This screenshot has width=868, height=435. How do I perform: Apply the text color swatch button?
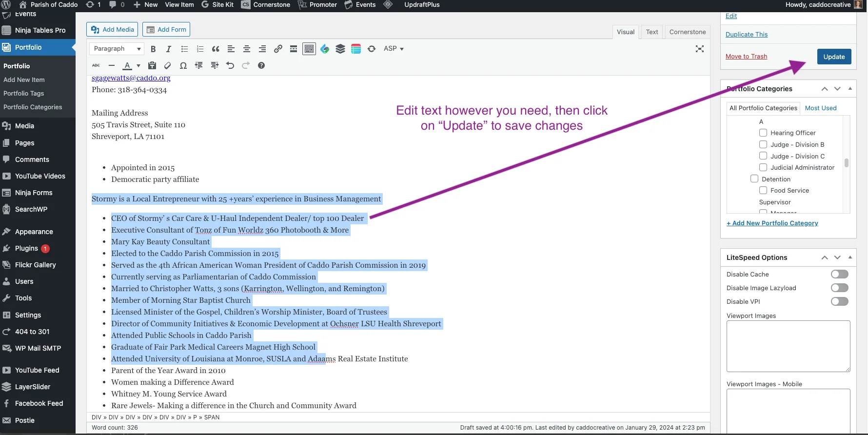tap(127, 65)
